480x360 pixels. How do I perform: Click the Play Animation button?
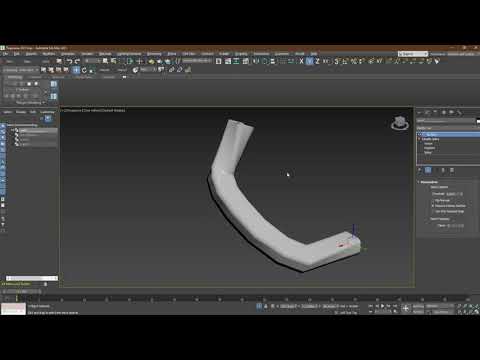coord(383,306)
